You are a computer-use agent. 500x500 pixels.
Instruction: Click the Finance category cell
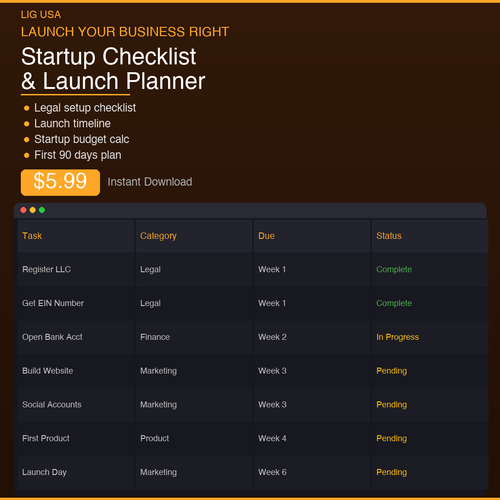194,337
